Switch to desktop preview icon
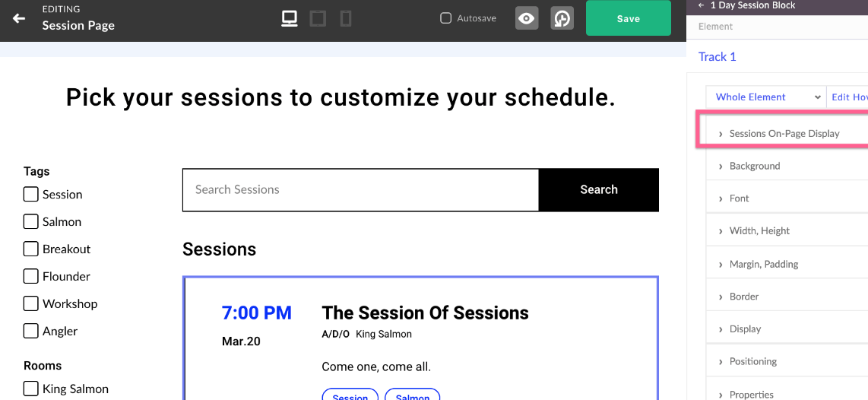The height and width of the screenshot is (400, 868). click(290, 19)
